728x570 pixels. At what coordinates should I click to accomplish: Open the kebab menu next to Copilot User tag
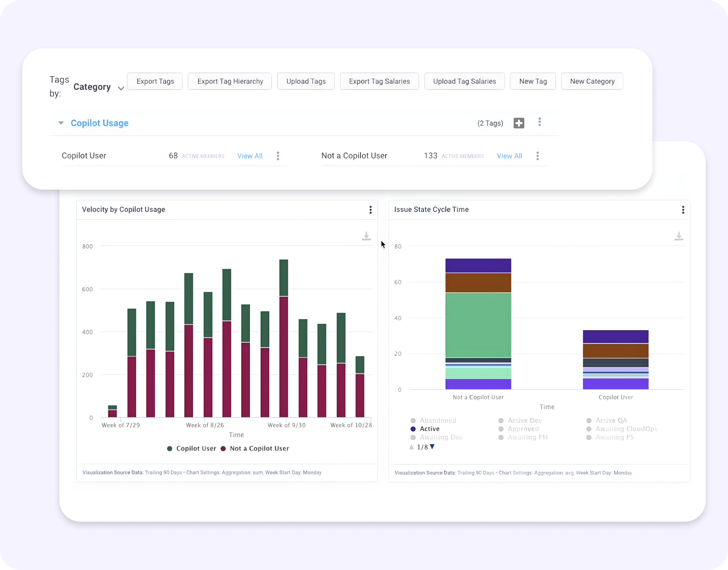[278, 156]
